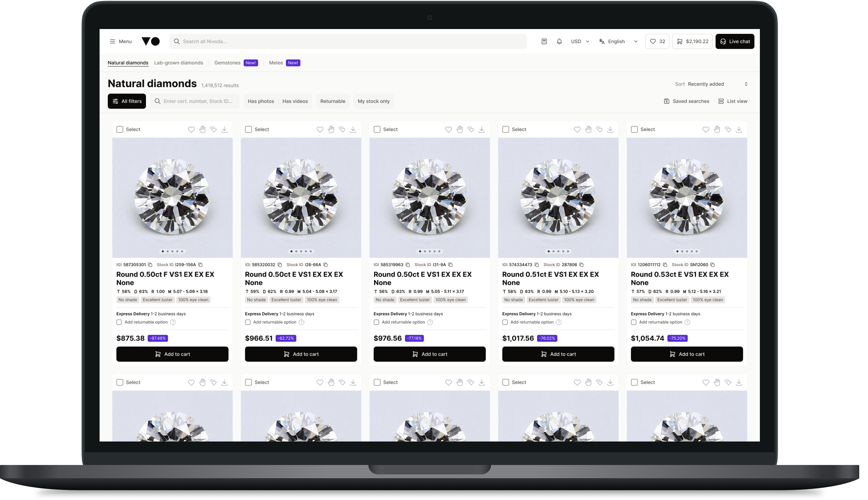Enable returnable option for $966.51 diamond
The width and height of the screenshot is (868, 500).
tap(247, 322)
